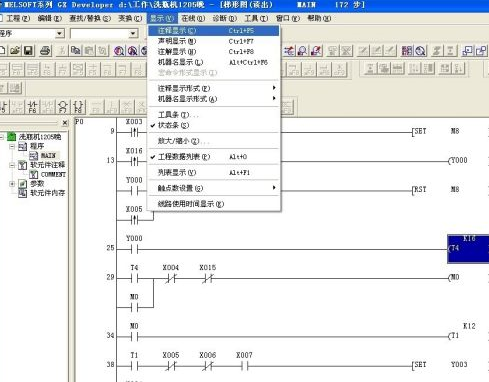This screenshot has width=489, height=382.
Task: Select COMMENT under 软元件注释
Action: click(53, 174)
